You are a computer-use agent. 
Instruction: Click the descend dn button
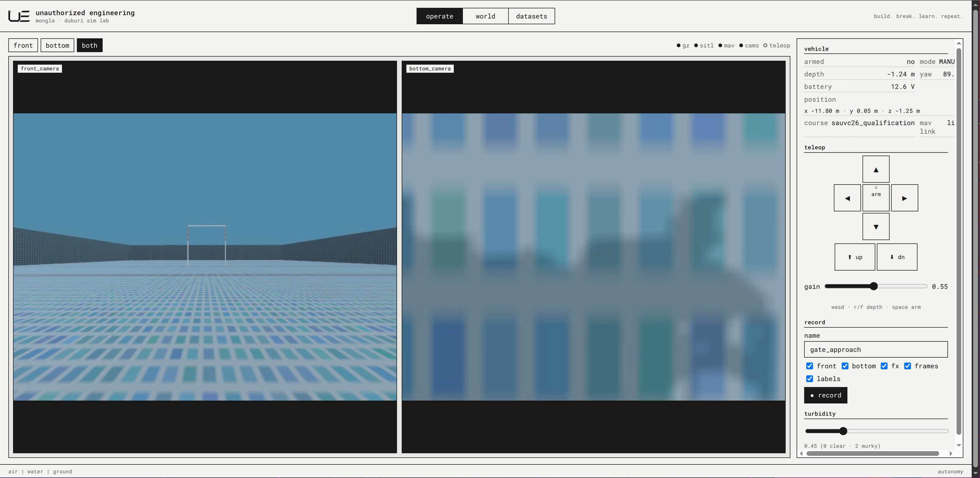point(897,257)
